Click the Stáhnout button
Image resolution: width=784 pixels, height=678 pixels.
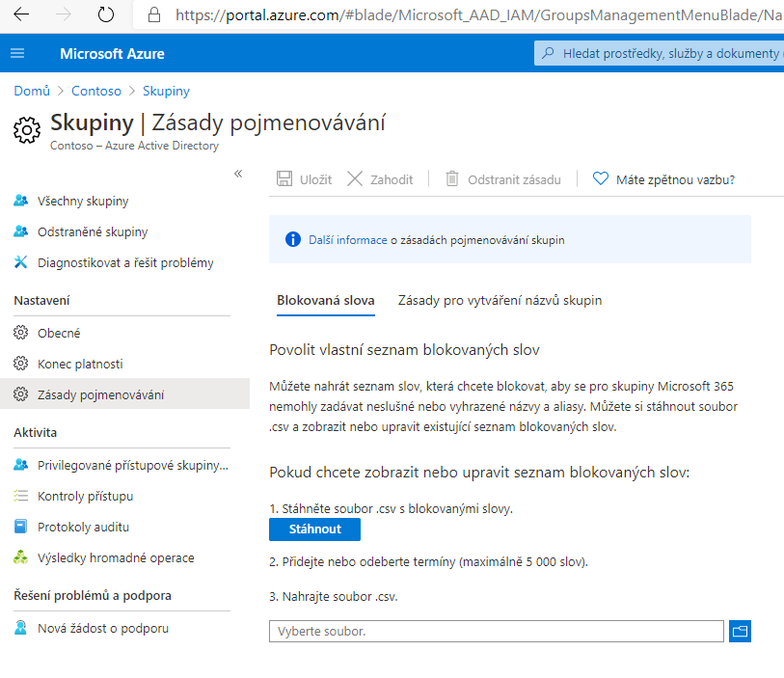314,529
